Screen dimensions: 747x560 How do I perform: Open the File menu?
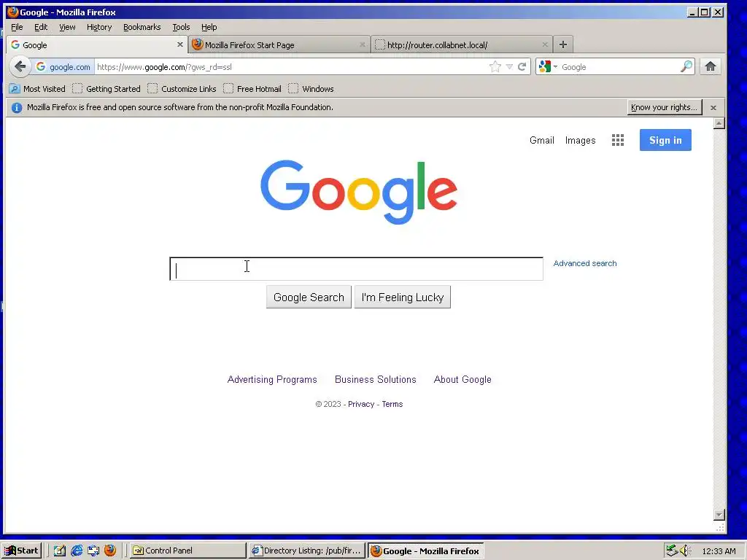coord(17,27)
